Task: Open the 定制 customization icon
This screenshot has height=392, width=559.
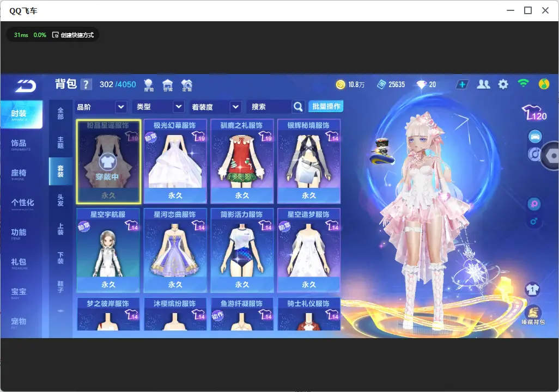Action: pos(187,85)
